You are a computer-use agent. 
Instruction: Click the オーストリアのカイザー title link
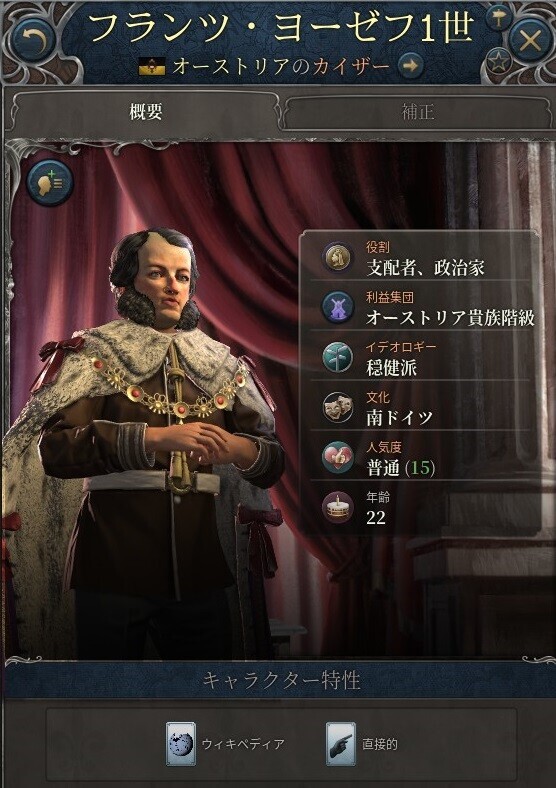coord(281,66)
